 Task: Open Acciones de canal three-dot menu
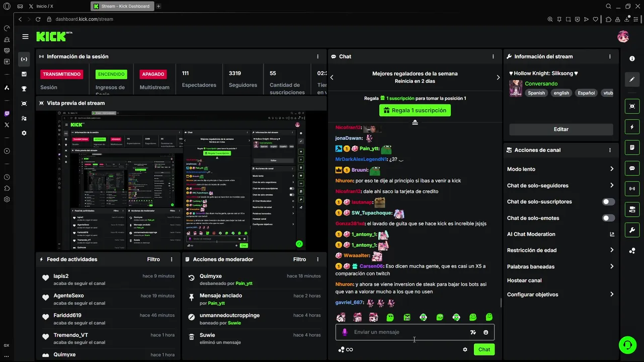610,150
